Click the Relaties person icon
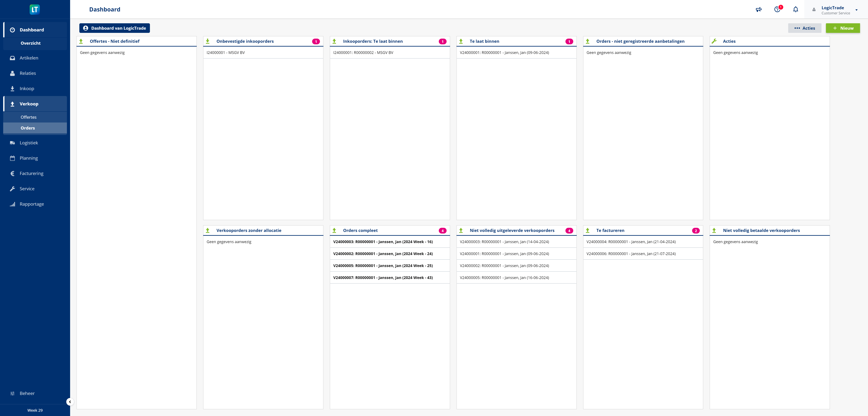868x416 pixels. (12, 73)
